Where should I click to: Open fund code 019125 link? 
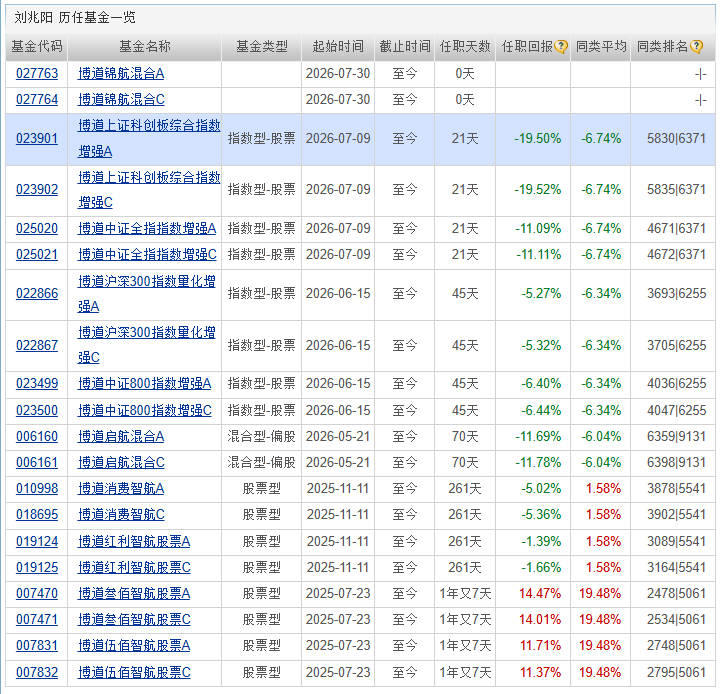click(x=37, y=568)
